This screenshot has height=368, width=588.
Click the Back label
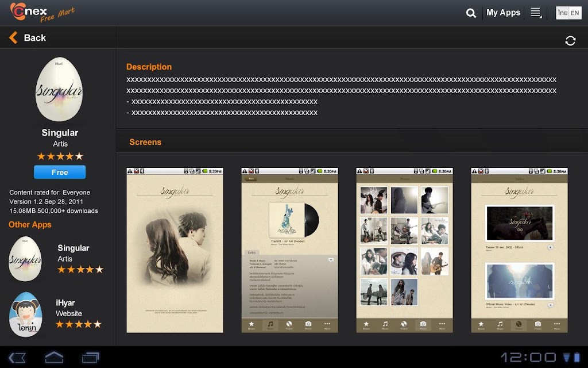[x=34, y=38]
